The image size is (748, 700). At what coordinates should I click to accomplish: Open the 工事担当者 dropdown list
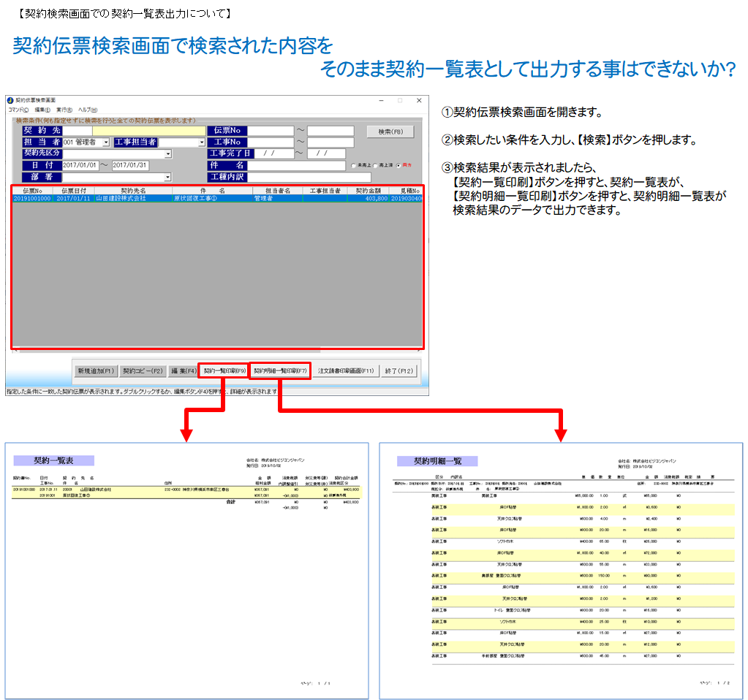tap(202, 142)
